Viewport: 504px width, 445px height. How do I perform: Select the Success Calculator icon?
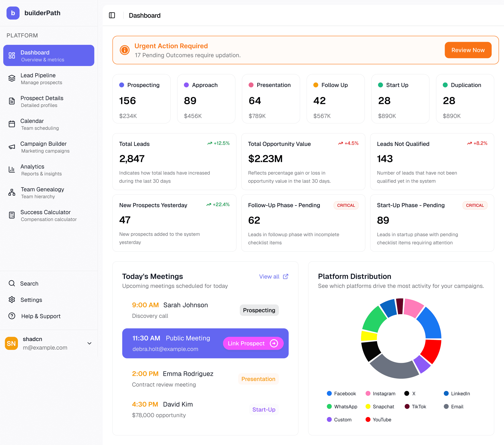click(12, 215)
